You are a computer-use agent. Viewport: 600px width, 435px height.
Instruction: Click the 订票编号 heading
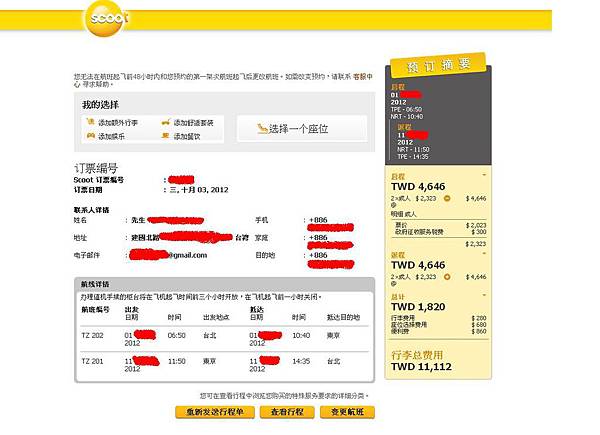[96, 168]
